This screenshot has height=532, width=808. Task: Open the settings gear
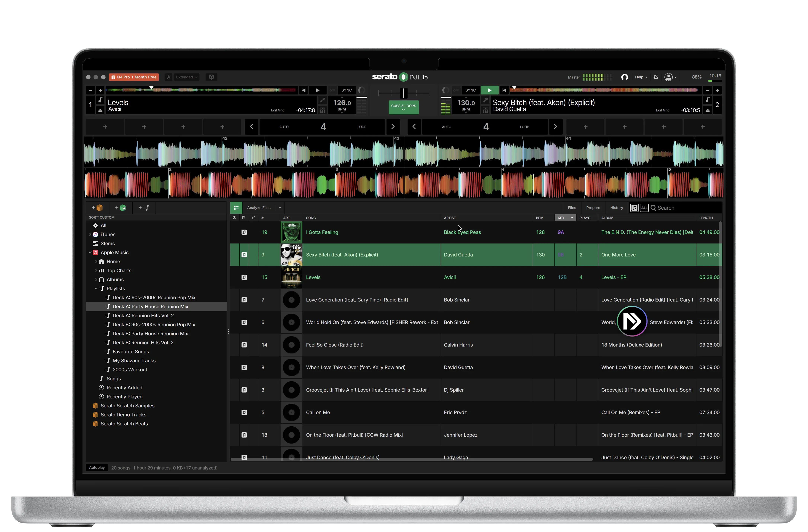pos(656,77)
